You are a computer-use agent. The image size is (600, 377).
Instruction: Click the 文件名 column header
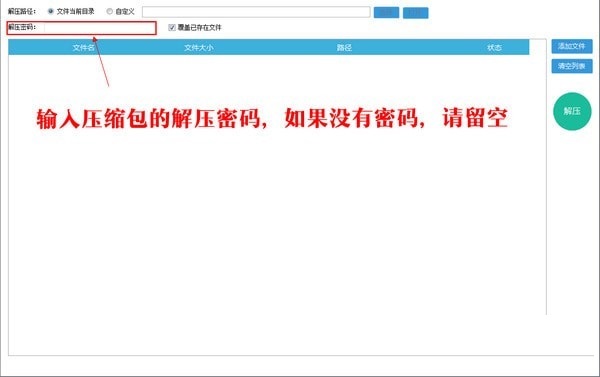click(x=83, y=47)
